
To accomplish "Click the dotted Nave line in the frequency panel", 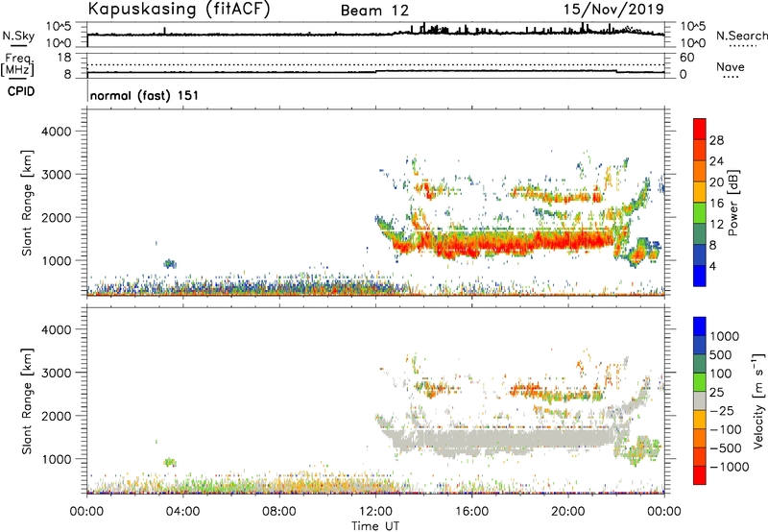I will pos(375,64).
